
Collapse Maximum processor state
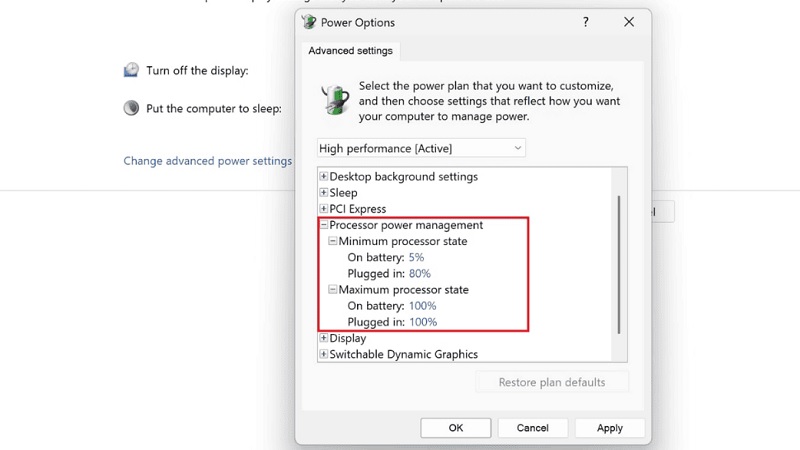333,289
